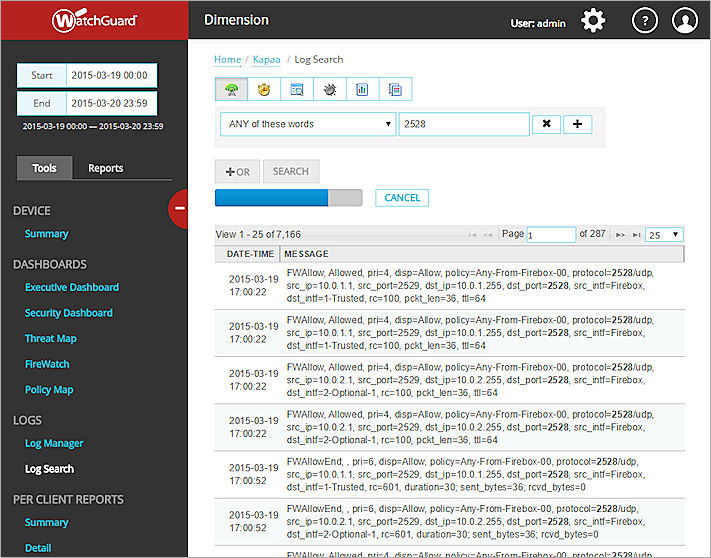Select the statistics chart log icon
This screenshot has height=558, width=711.
pyautogui.click(x=362, y=90)
